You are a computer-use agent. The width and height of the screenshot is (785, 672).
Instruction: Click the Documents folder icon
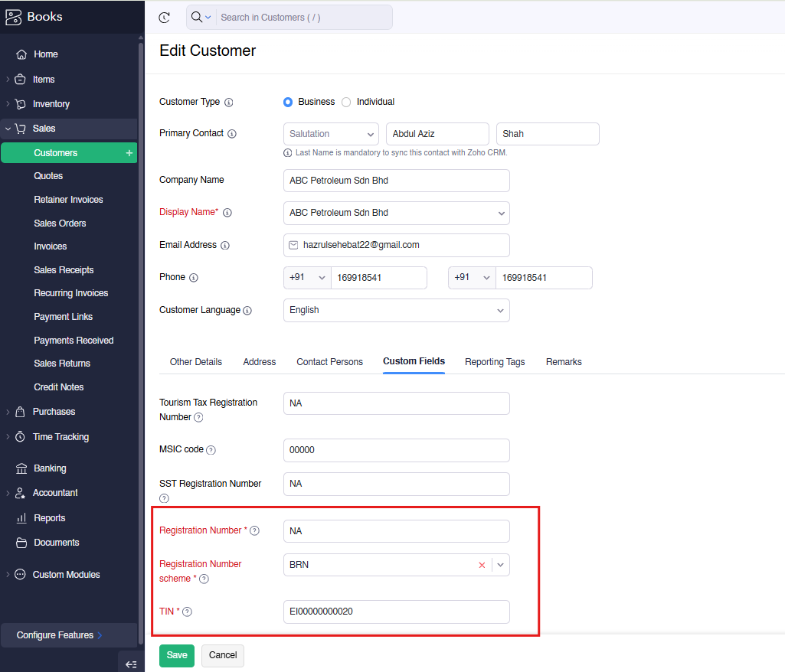pos(21,543)
